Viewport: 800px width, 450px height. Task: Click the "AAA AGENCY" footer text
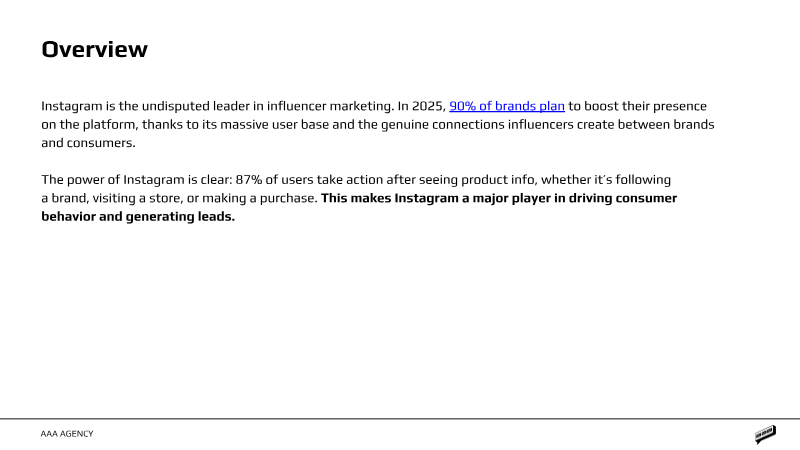pos(67,434)
